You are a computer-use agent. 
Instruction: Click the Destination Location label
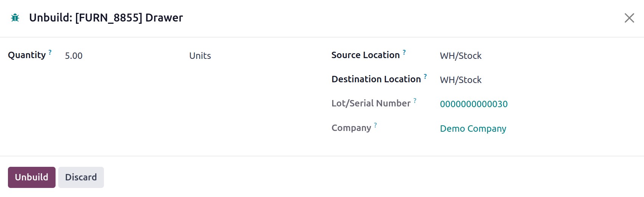[376, 79]
